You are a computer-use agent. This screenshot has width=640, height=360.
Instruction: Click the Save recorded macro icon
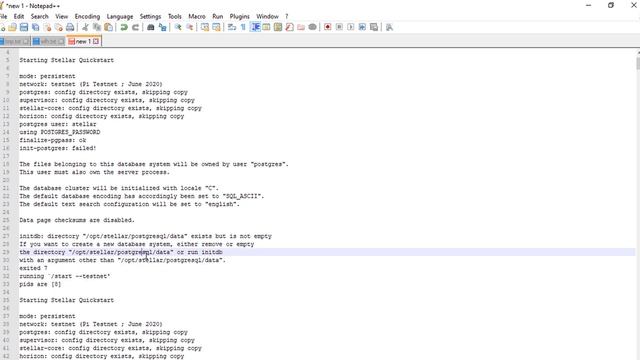coord(373,27)
